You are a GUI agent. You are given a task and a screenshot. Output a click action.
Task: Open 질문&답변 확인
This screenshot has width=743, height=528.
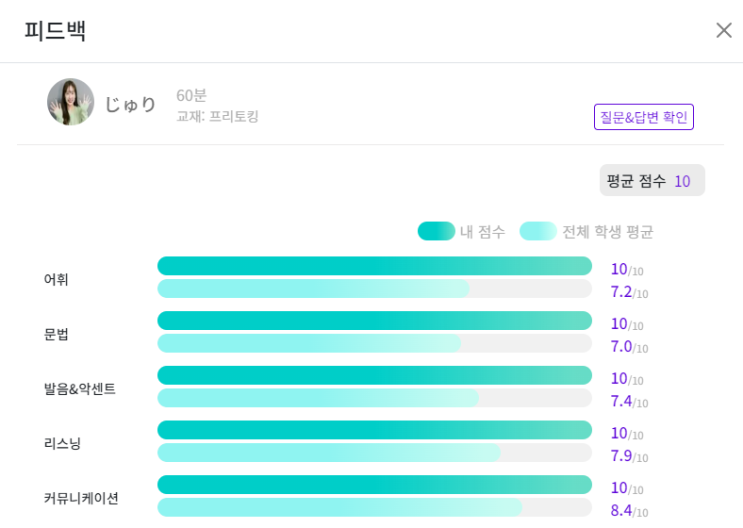(x=643, y=117)
